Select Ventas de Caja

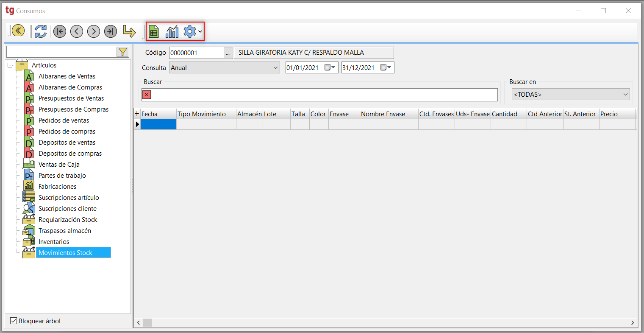point(59,165)
